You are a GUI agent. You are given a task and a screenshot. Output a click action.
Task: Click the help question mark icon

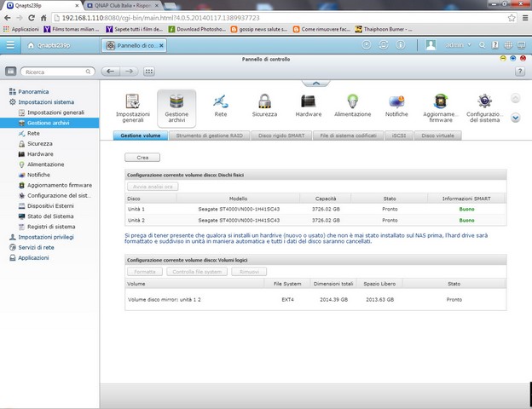(519, 72)
